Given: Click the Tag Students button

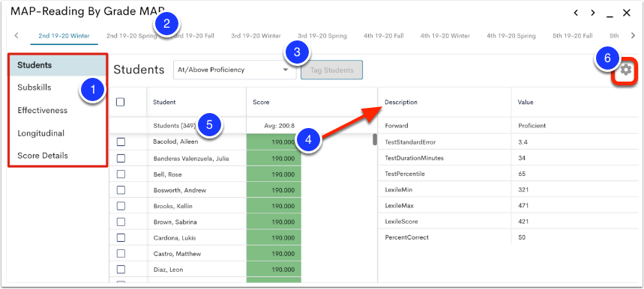Looking at the screenshot, I should click(332, 70).
